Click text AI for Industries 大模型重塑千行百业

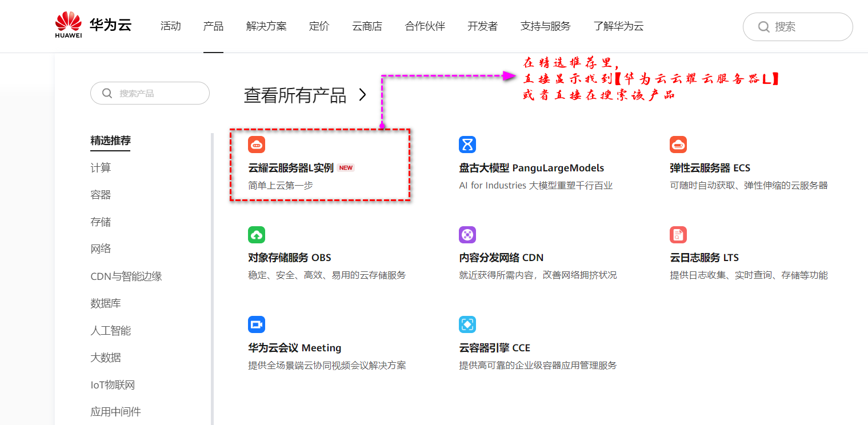[x=536, y=186]
